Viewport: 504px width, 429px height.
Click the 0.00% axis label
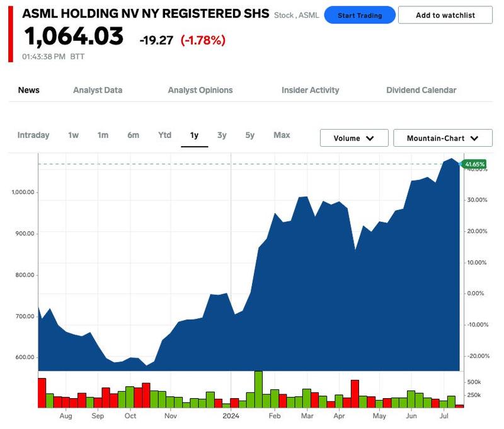click(476, 294)
